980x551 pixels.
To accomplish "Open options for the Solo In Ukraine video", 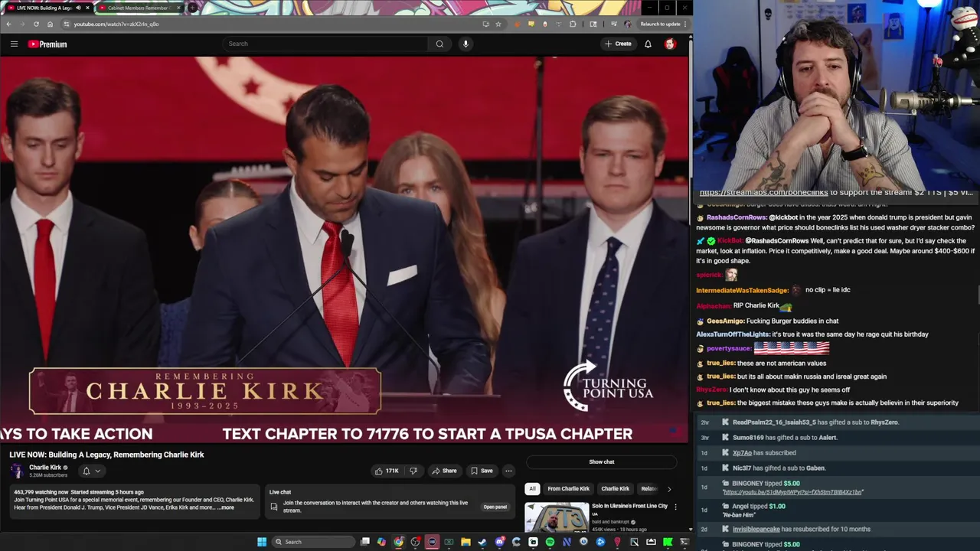I will 675,507.
